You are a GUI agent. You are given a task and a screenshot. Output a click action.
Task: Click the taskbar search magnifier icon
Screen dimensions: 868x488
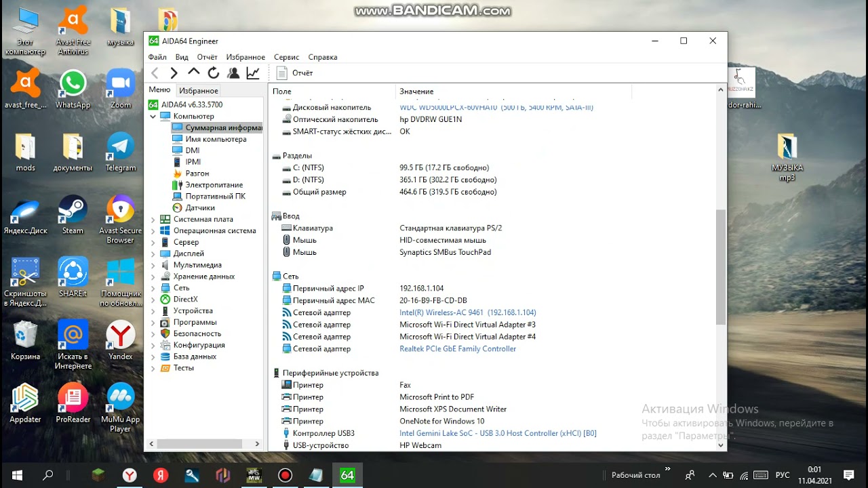pos(48,475)
